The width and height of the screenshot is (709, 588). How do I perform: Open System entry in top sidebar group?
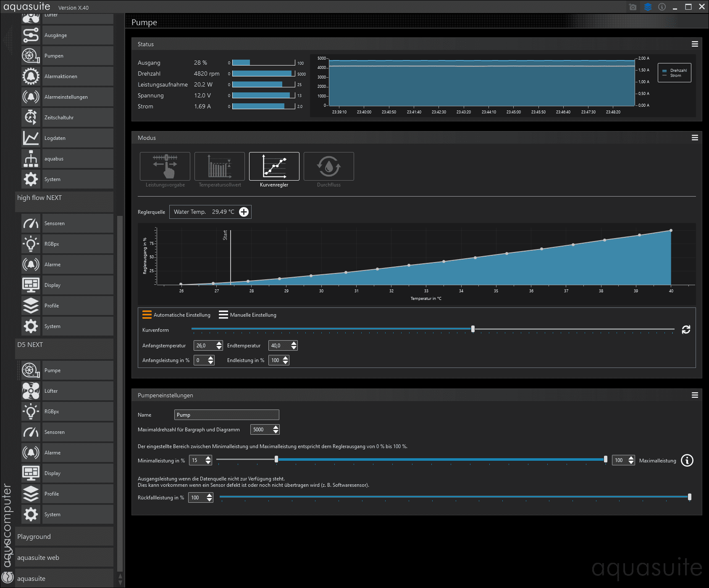point(67,179)
